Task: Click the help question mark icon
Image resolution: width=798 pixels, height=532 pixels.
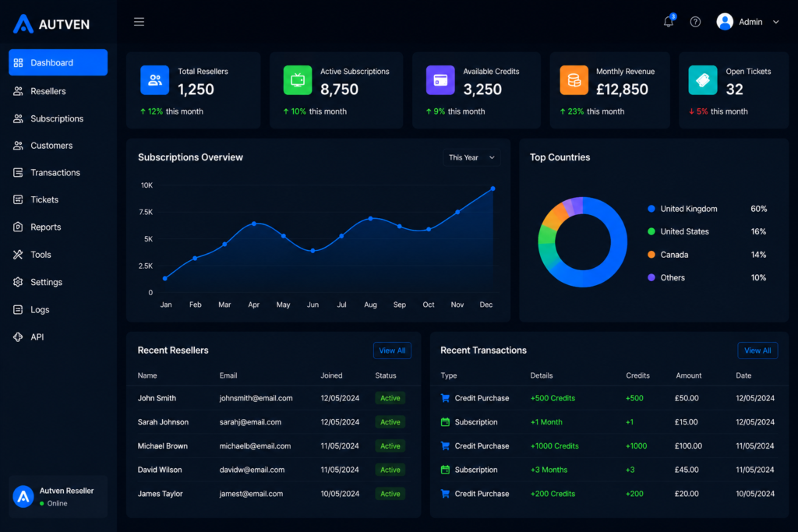Action: click(695, 22)
